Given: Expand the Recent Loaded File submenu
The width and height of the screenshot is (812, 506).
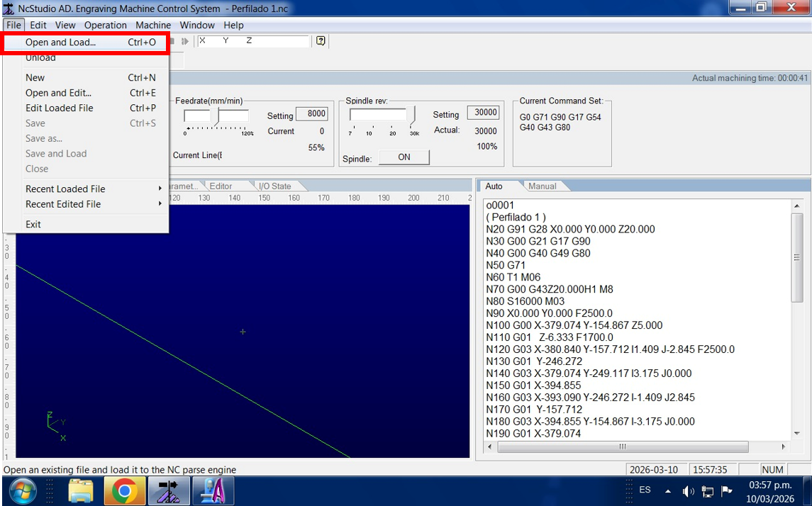Looking at the screenshot, I should pos(86,189).
